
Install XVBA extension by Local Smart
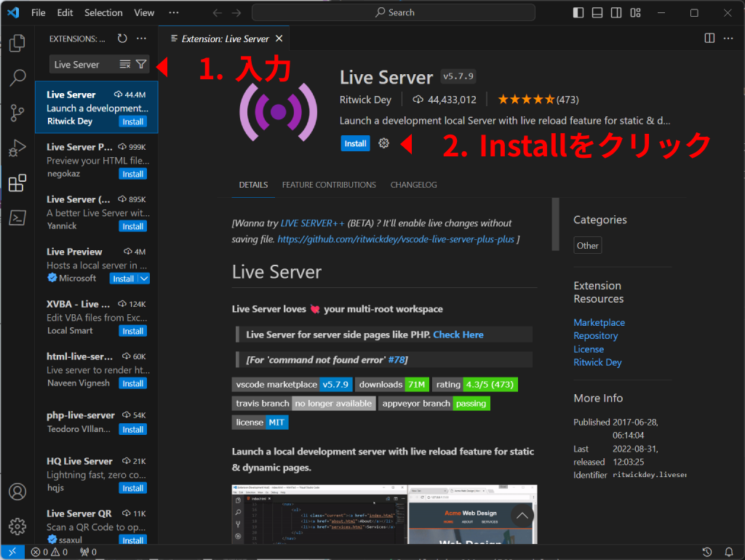tap(132, 331)
